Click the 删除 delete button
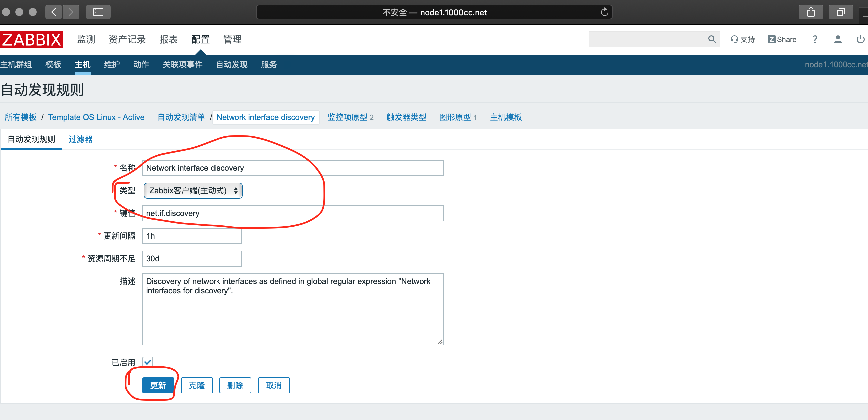The width and height of the screenshot is (868, 420). point(235,385)
